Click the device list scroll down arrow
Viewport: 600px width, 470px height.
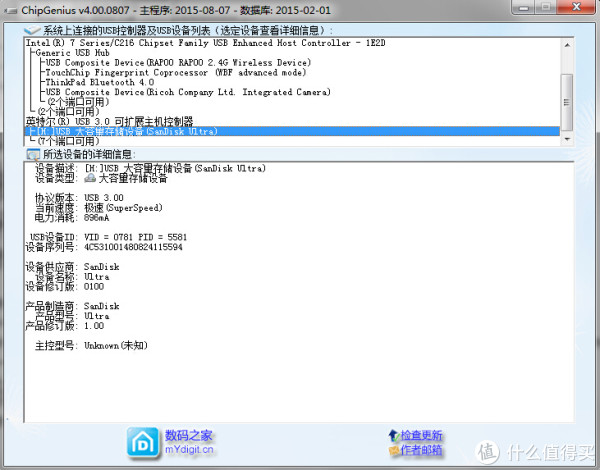click(567, 139)
